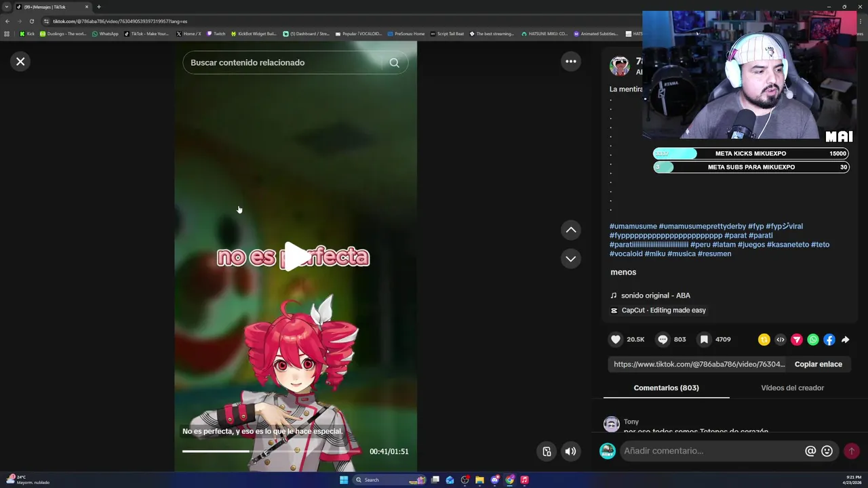The width and height of the screenshot is (868, 488).
Task: Open KickBot Widget Builder bookmark
Action: (254, 33)
